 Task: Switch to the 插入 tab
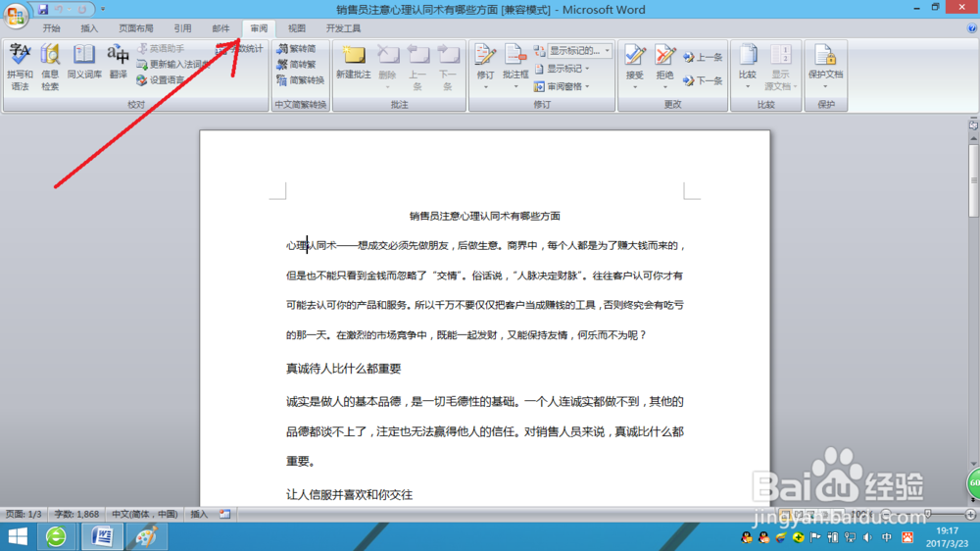89,28
